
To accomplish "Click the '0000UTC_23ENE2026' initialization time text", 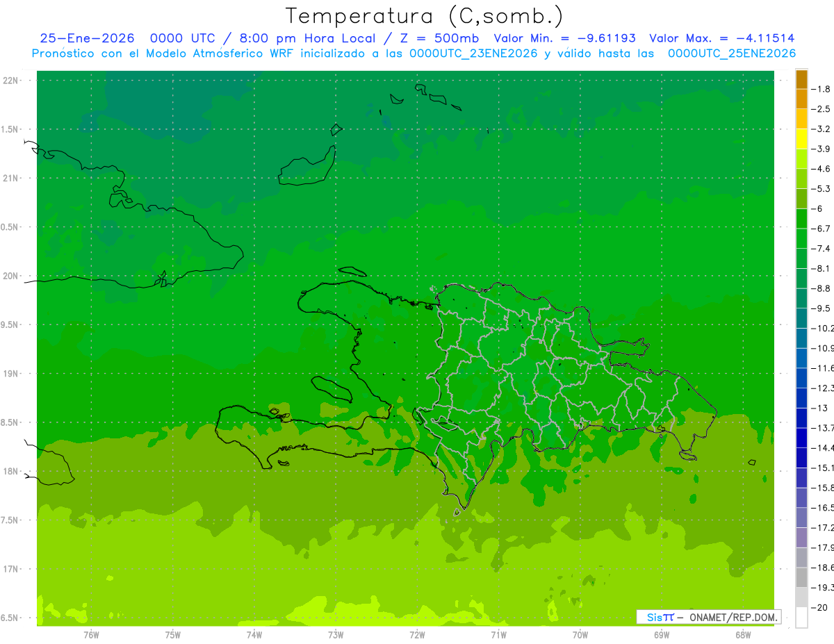I will [473, 53].
